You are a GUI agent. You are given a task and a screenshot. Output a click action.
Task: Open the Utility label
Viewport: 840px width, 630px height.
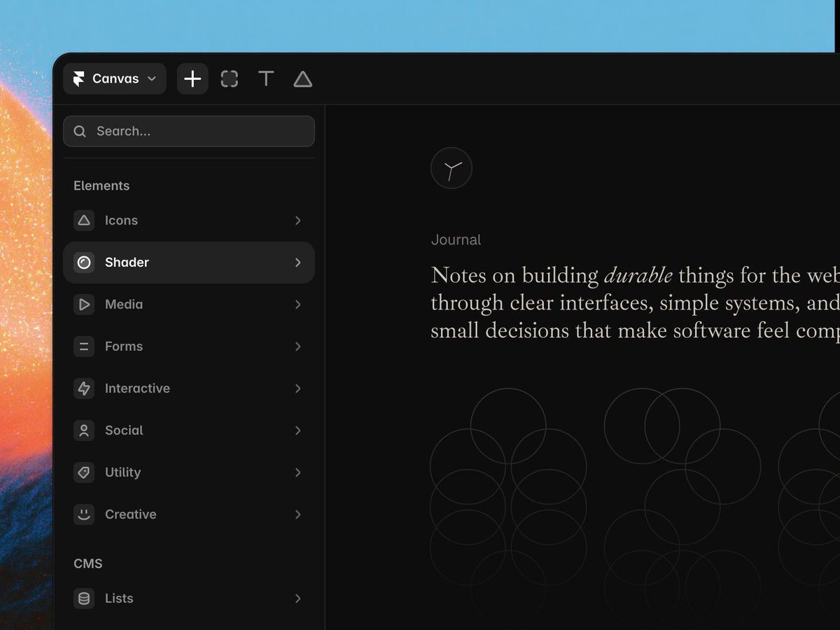coord(122,472)
